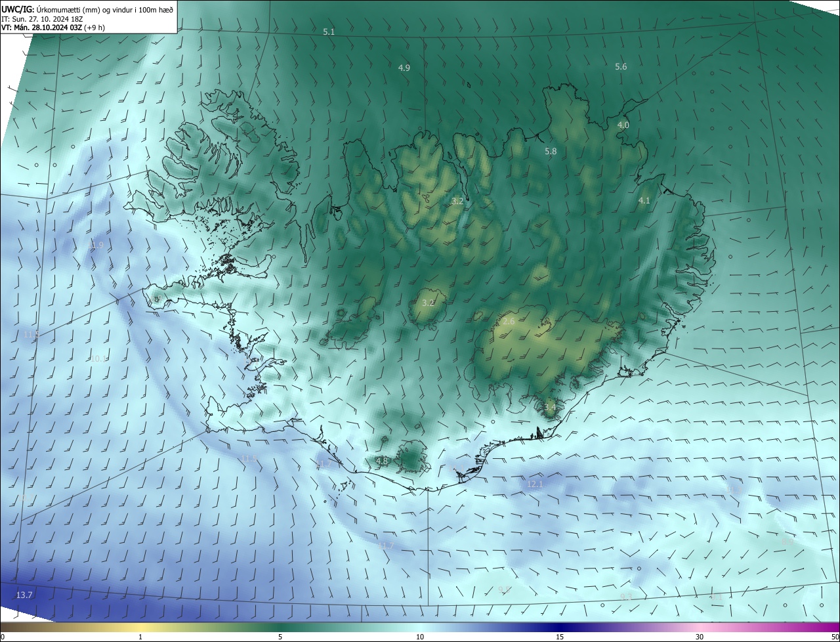
Task: Click the '1' tick on the color scale
Action: point(140,637)
